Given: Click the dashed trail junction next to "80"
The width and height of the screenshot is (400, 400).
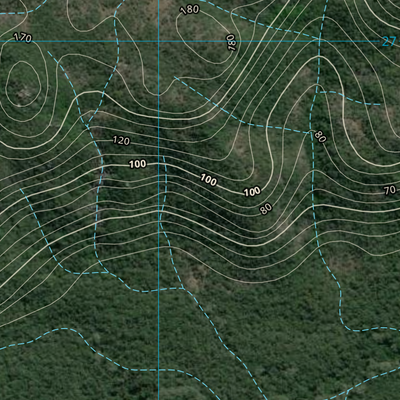Looking at the screenshot, I should 311,132.
